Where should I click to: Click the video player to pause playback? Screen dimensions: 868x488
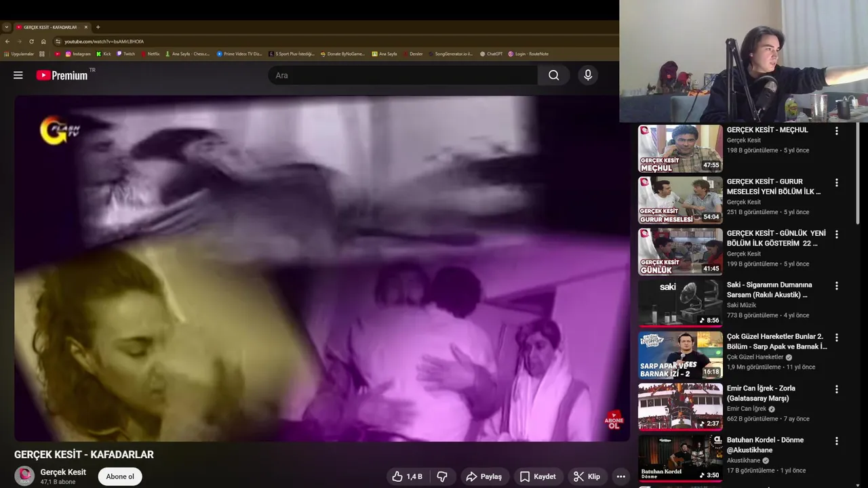(322, 268)
